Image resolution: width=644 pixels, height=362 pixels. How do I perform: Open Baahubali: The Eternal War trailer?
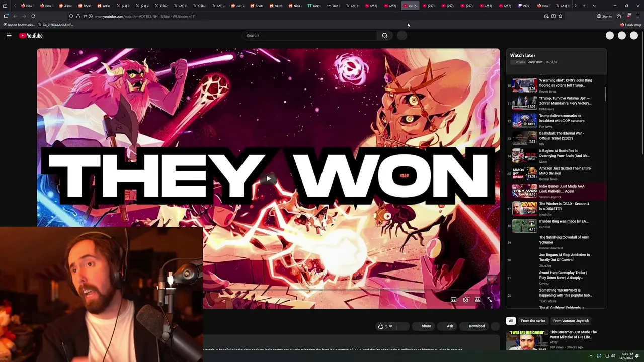point(556,138)
